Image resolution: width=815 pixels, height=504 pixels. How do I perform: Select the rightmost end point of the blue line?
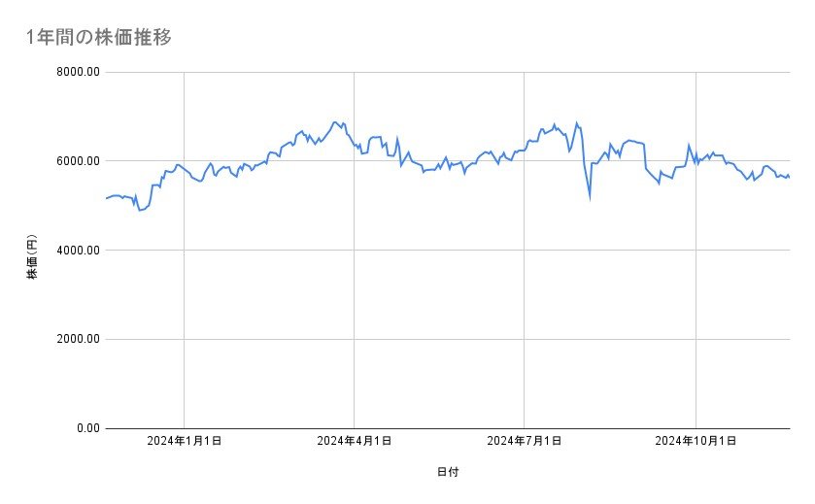pos(789,177)
